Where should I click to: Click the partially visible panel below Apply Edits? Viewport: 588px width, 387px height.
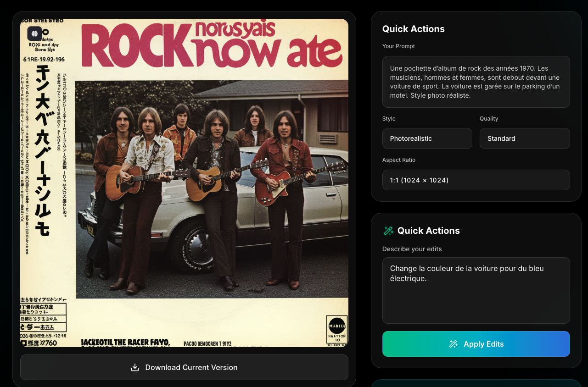476,383
